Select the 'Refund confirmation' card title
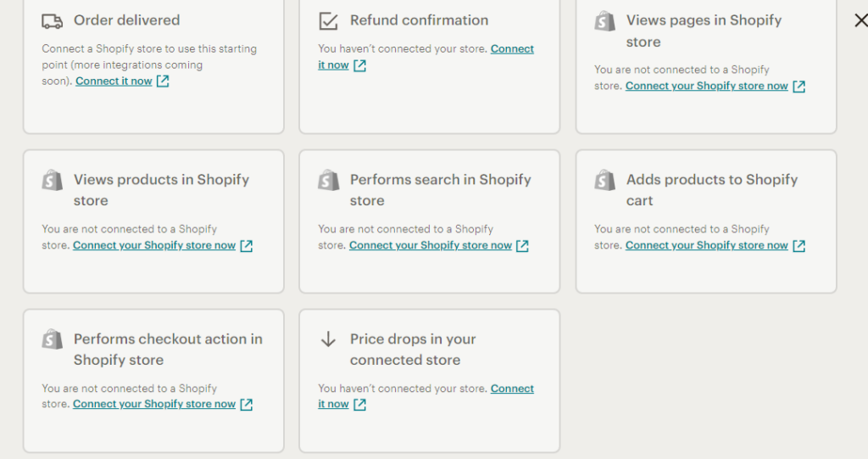868x459 pixels. click(x=419, y=20)
